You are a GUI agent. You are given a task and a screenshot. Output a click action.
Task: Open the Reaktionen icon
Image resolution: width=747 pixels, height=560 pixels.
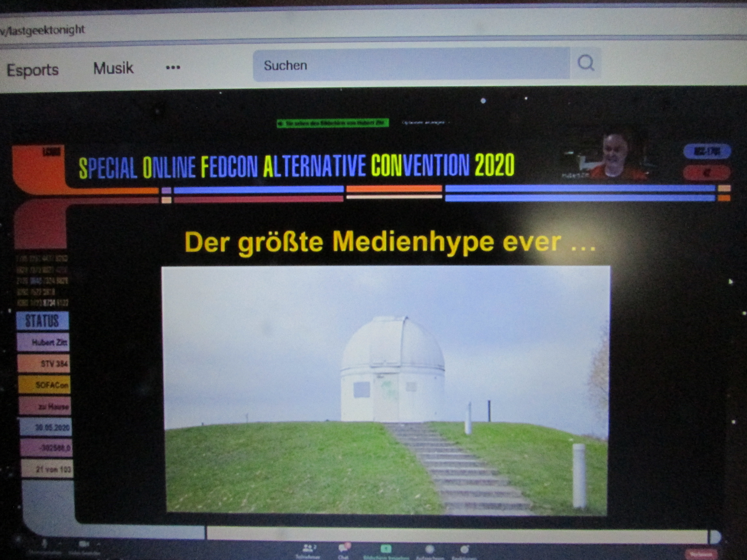[x=465, y=549]
